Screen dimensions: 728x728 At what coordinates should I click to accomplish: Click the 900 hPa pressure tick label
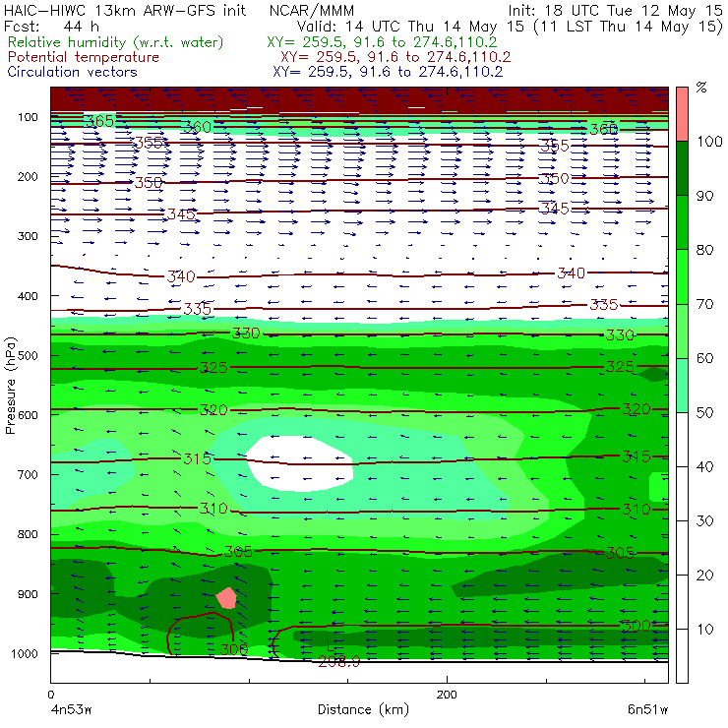(28, 594)
